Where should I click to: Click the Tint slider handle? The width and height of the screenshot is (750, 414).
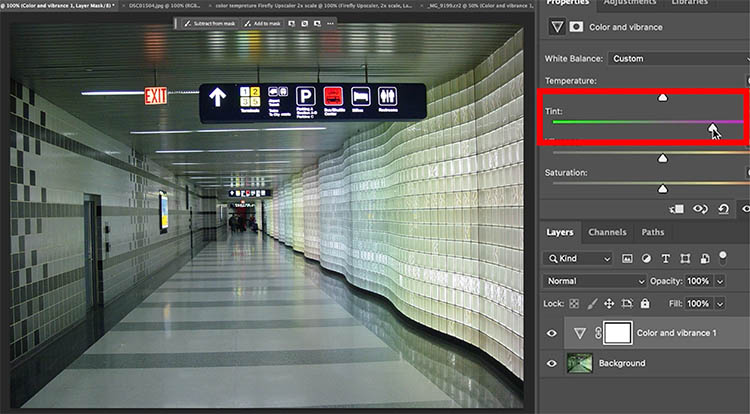(x=712, y=128)
